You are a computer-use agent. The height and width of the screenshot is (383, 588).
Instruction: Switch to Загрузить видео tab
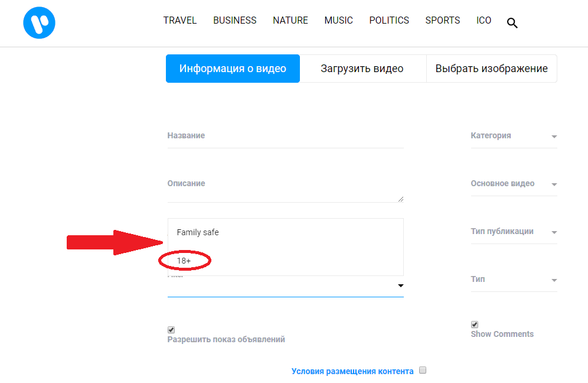click(x=362, y=69)
